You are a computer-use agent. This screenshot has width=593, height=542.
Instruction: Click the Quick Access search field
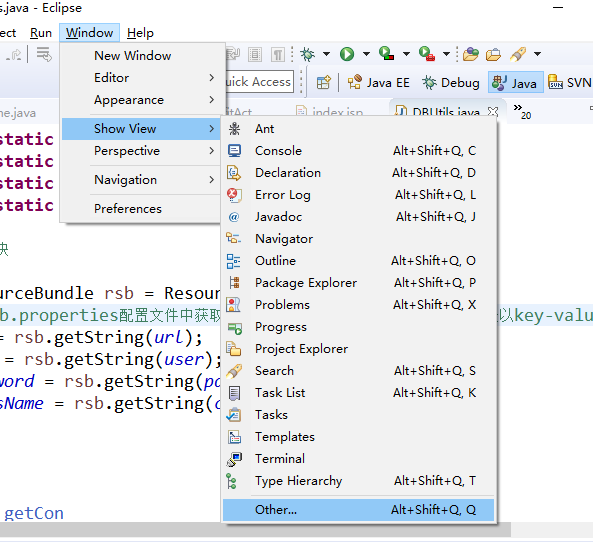(x=259, y=82)
